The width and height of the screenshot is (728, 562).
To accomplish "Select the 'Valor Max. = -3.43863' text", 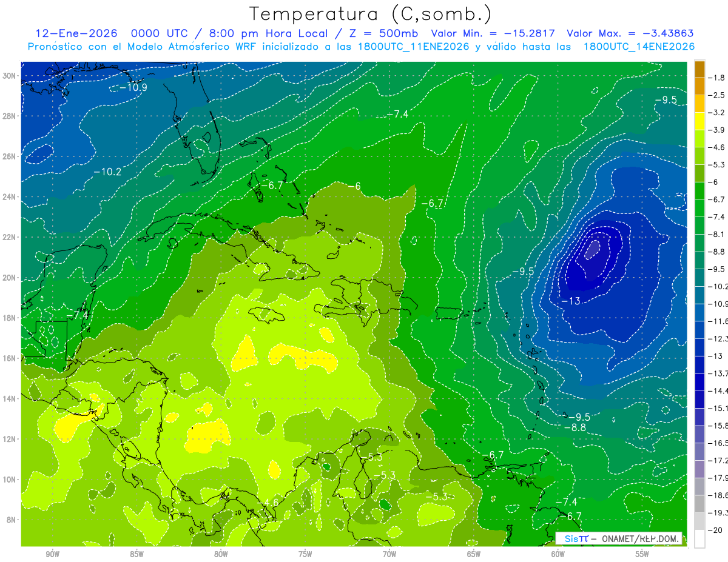I will coord(630,33).
